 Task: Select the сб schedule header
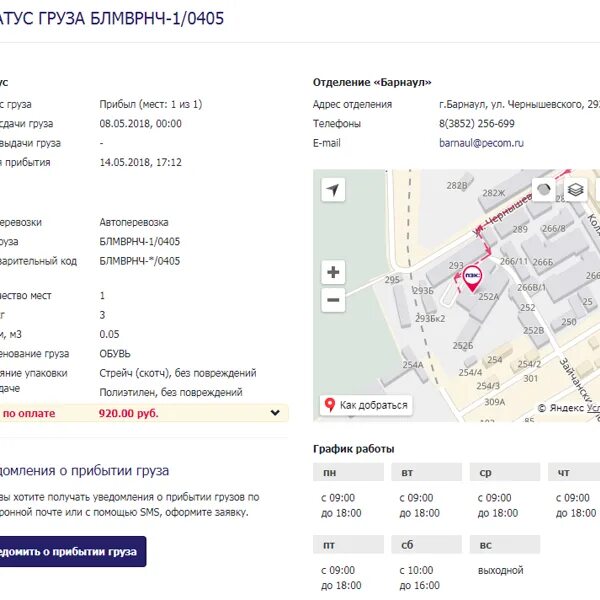click(427, 544)
